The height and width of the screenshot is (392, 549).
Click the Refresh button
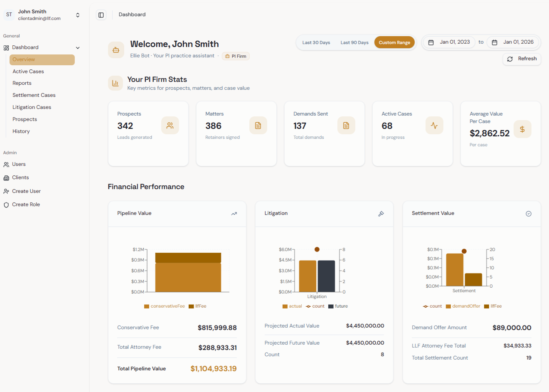click(x=522, y=59)
